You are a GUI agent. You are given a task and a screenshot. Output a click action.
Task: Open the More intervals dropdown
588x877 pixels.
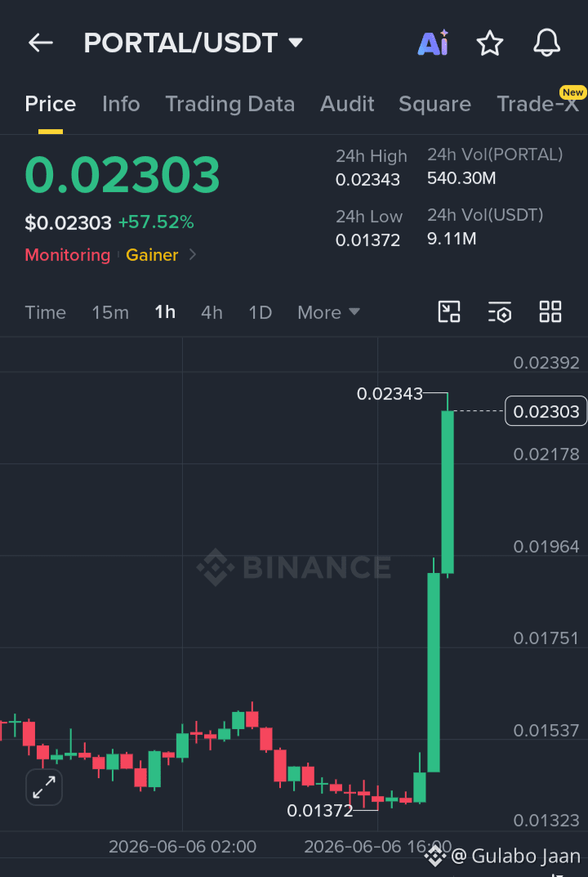328,312
